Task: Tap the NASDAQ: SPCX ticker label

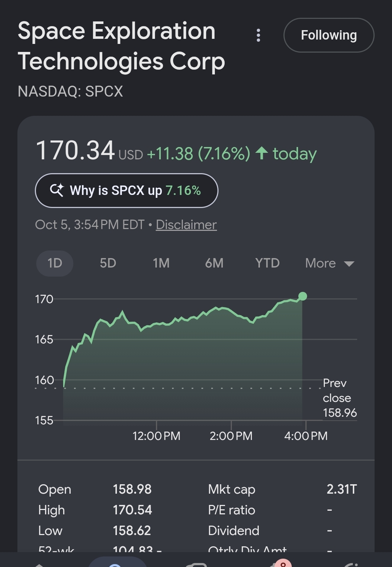Action: 70,91
